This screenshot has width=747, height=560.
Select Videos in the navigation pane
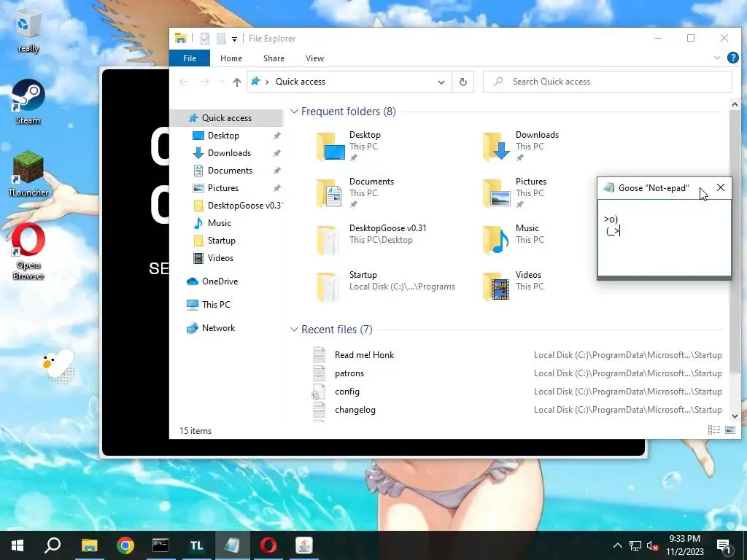pos(220,257)
